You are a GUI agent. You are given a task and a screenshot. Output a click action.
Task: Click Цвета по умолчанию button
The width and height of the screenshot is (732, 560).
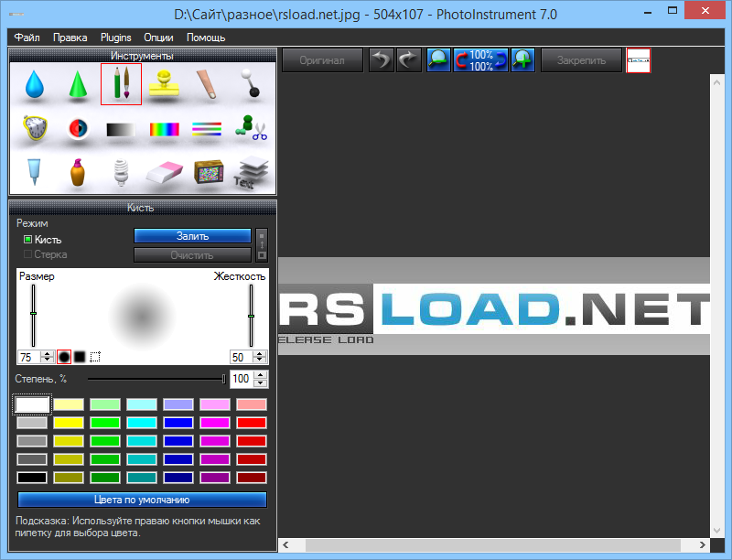pyautogui.click(x=142, y=500)
